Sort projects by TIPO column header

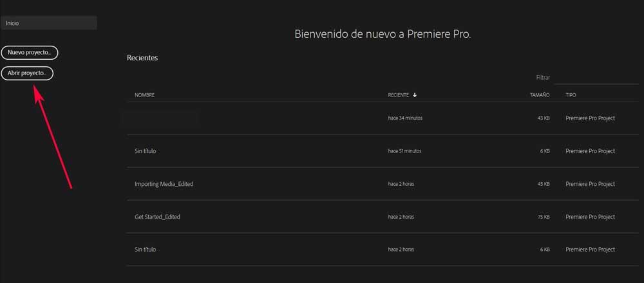[x=571, y=95]
